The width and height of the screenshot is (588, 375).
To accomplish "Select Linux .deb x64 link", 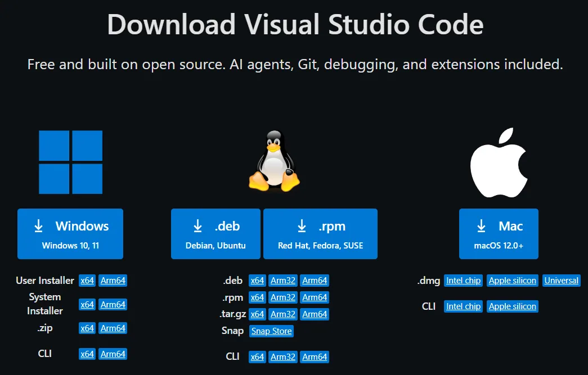I will (257, 281).
